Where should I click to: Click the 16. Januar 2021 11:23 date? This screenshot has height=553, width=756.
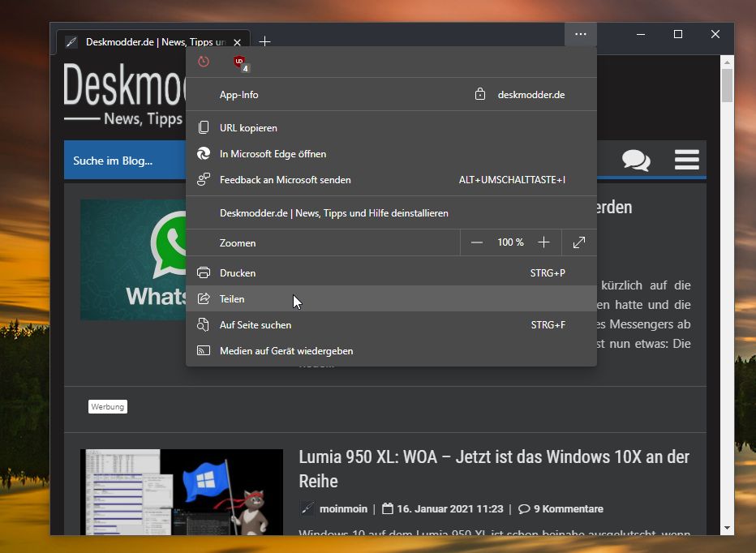click(x=450, y=508)
